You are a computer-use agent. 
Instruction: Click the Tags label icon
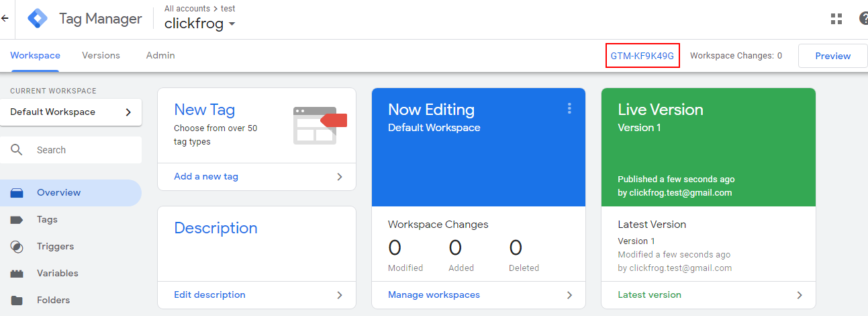(17, 220)
